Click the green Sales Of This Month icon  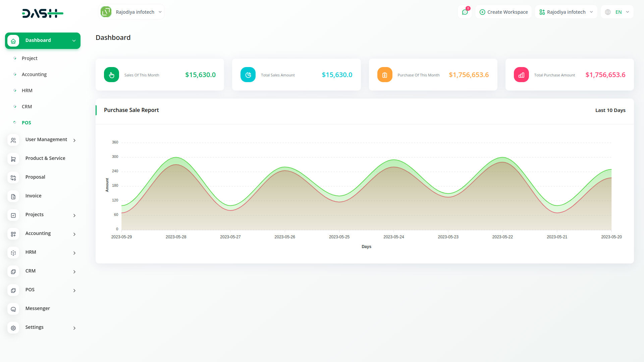click(111, 74)
